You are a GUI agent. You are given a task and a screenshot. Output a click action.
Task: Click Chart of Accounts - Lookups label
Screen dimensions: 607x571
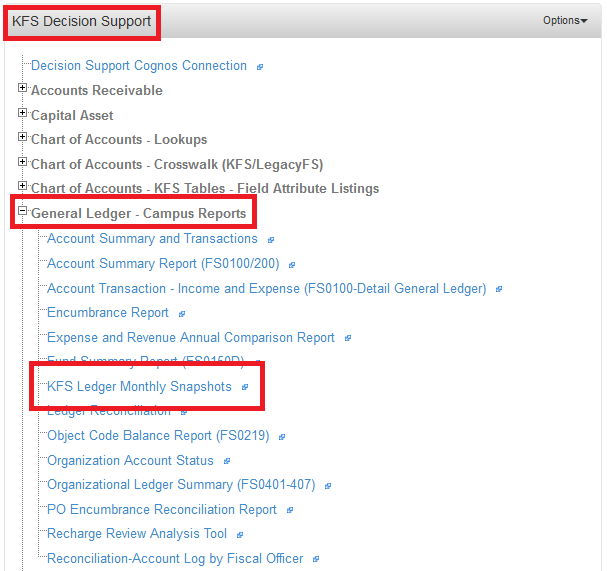119,139
